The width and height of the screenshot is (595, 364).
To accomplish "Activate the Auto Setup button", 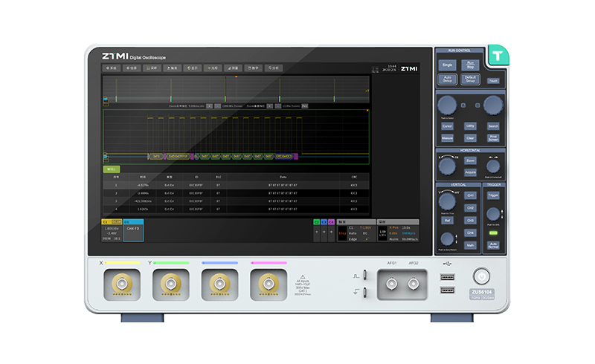I will [x=448, y=79].
